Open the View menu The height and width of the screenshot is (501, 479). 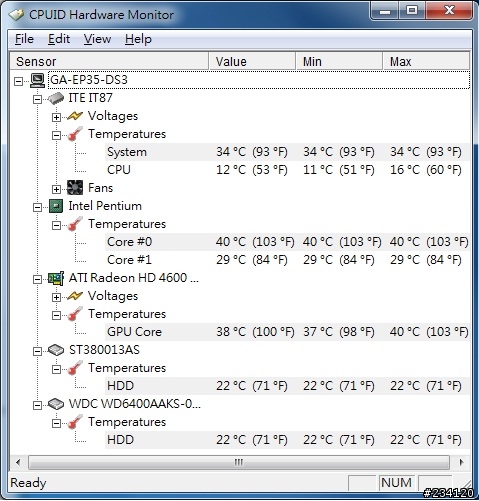pyautogui.click(x=97, y=39)
